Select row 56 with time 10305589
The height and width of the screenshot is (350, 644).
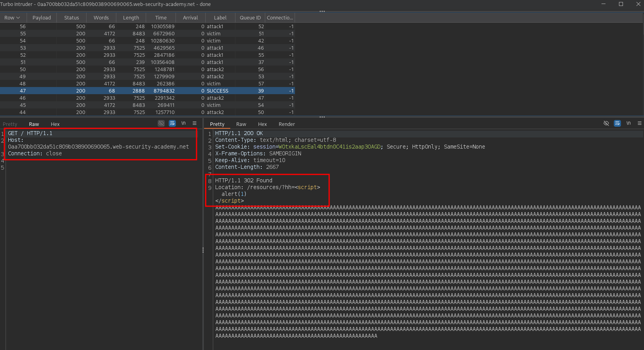147,27
